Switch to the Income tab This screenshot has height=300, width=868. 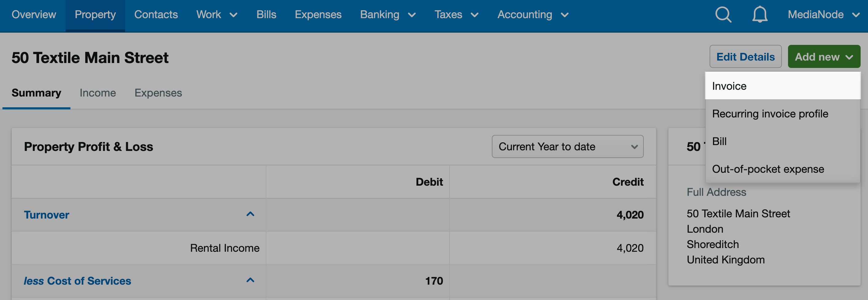point(98,93)
